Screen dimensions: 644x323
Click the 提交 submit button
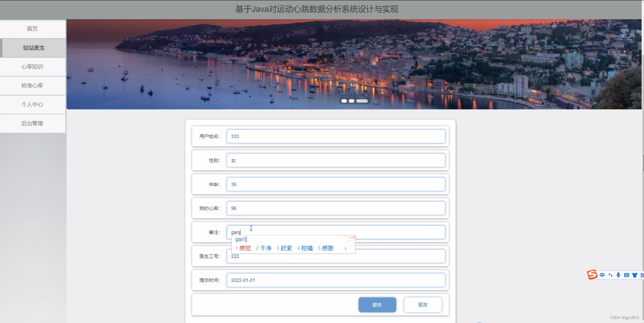[377, 305]
